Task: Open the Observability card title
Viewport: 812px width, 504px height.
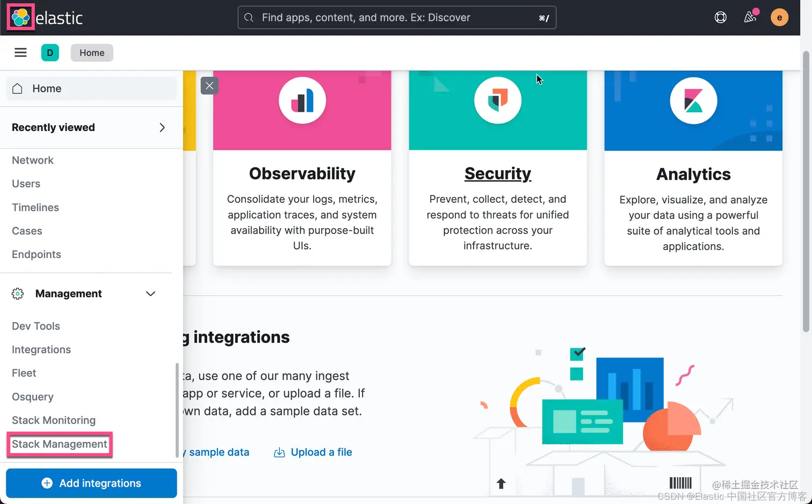Action: 302,173
